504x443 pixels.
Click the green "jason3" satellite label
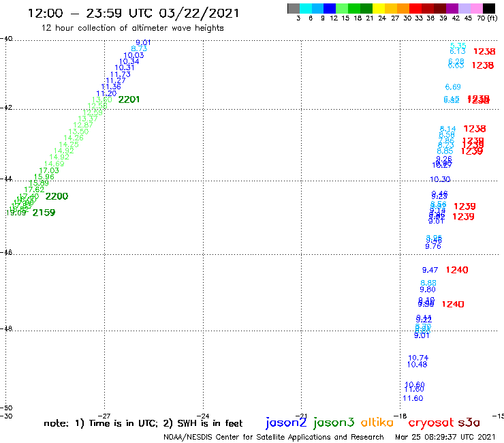(x=334, y=423)
